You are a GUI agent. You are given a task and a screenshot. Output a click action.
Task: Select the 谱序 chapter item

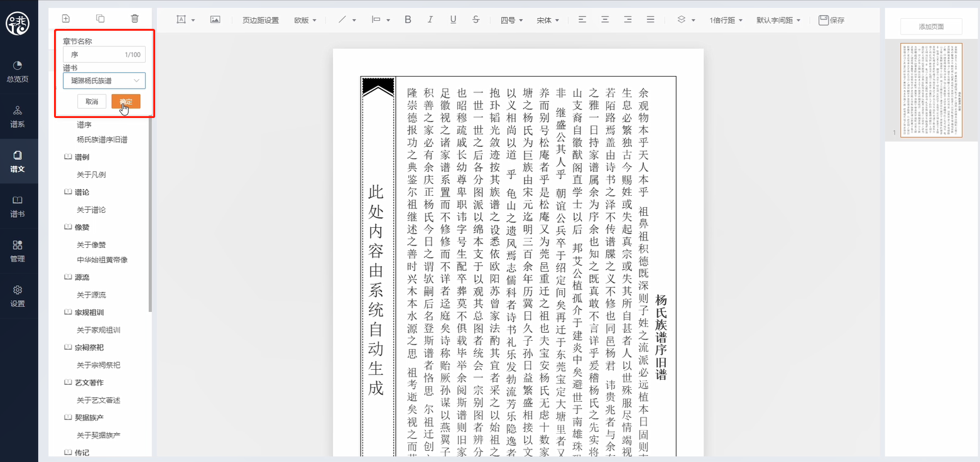coord(84,125)
